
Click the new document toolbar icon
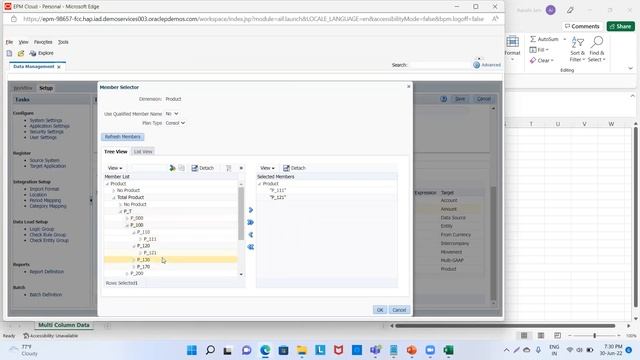click(x=9, y=53)
